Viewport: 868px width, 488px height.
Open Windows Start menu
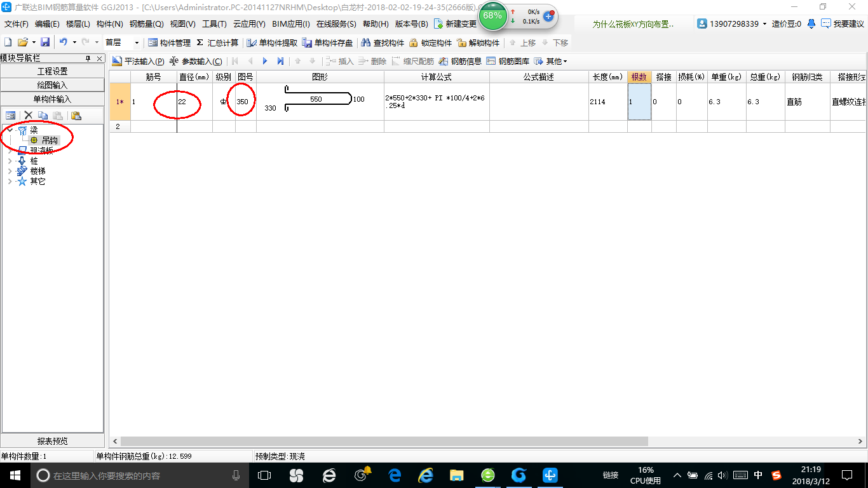click(x=14, y=475)
